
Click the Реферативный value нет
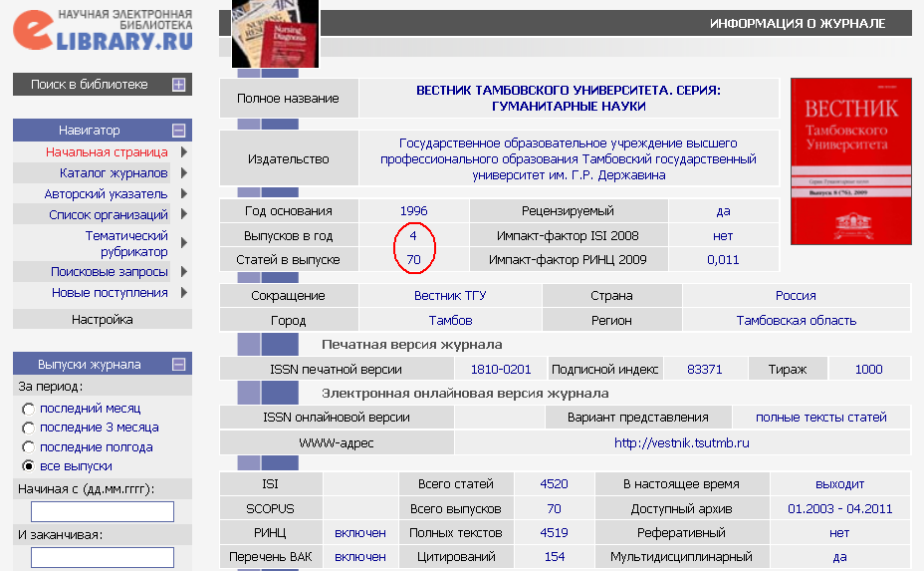(x=839, y=533)
